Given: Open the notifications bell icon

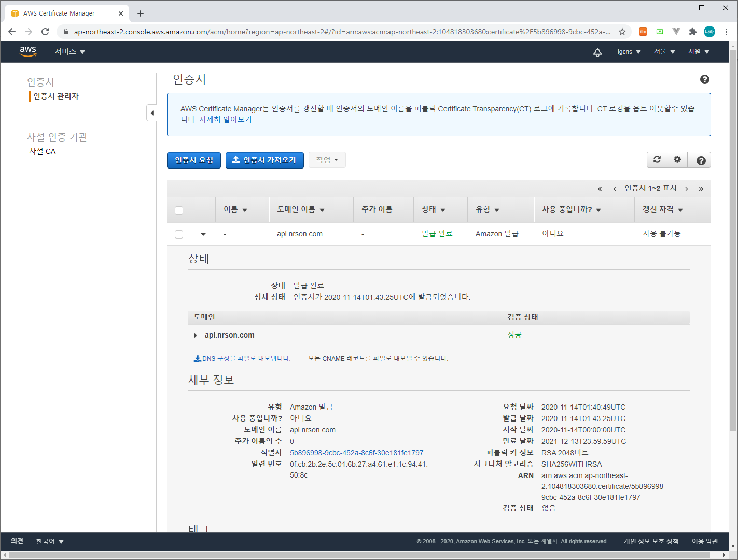Looking at the screenshot, I should [x=597, y=52].
